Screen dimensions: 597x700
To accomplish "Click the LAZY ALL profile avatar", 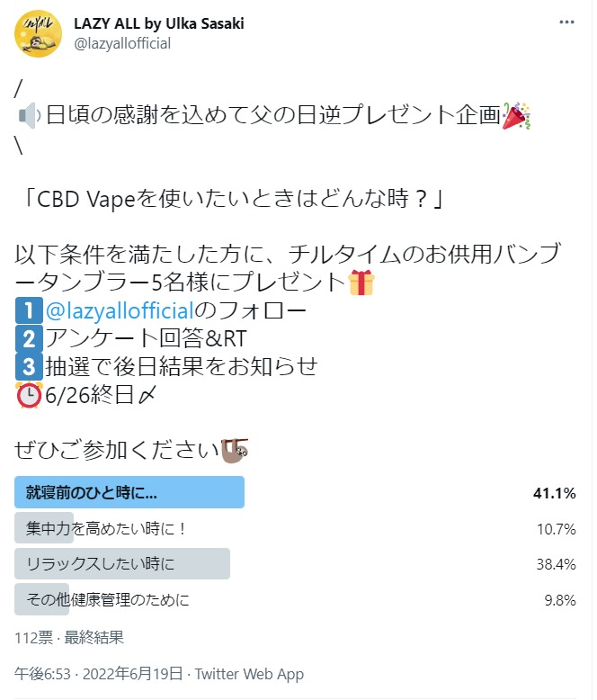I will click(38, 33).
